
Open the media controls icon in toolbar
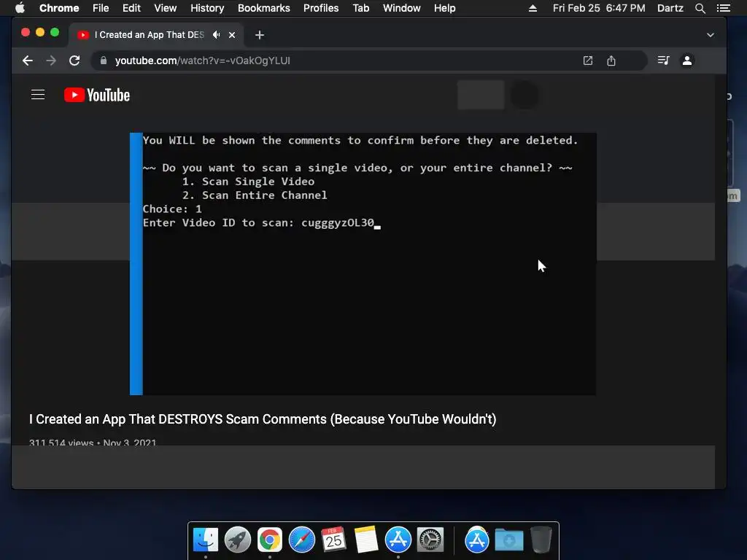click(663, 61)
